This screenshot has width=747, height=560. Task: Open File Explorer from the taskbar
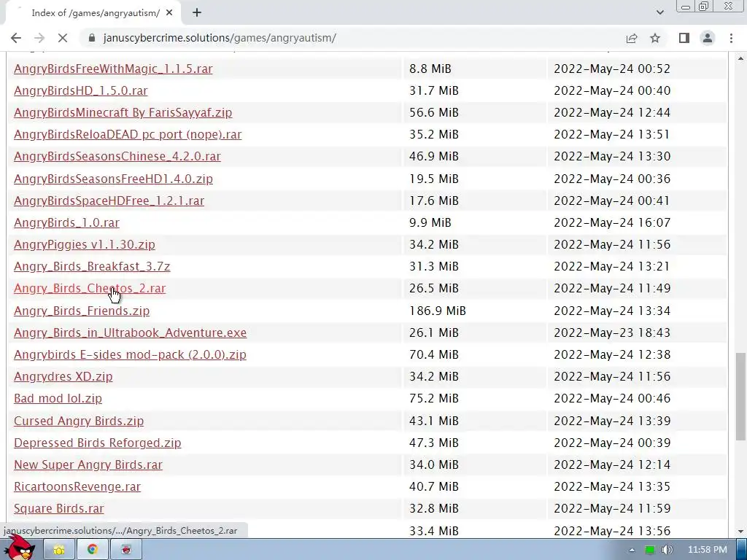[59, 550]
